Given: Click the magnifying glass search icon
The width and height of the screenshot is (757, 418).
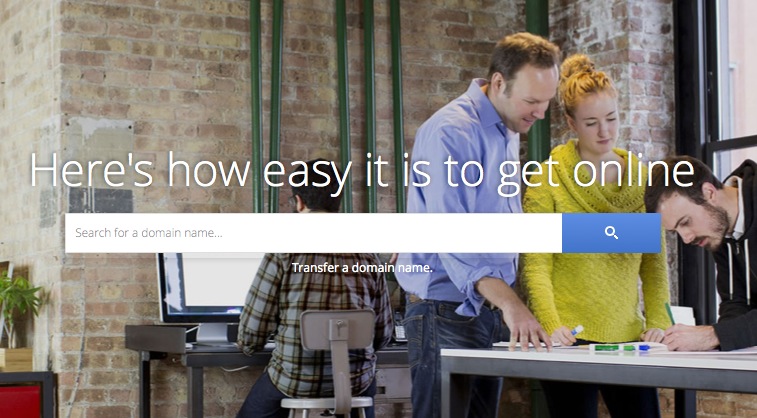Looking at the screenshot, I should pyautogui.click(x=611, y=233).
